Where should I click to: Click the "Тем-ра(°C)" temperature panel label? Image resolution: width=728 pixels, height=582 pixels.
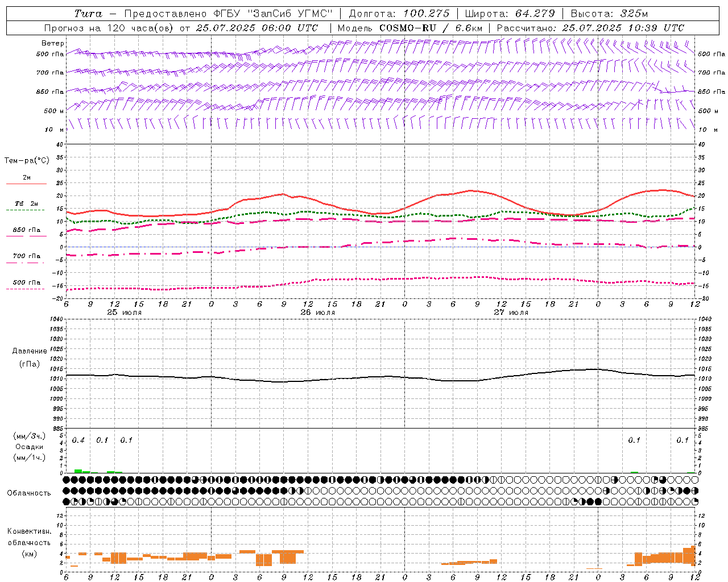(x=27, y=161)
